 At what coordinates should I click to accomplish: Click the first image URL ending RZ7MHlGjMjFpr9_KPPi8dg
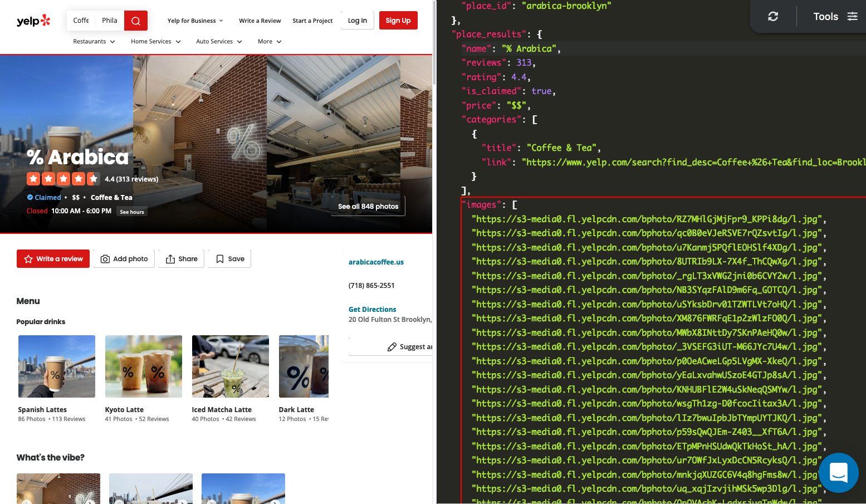[x=647, y=219]
